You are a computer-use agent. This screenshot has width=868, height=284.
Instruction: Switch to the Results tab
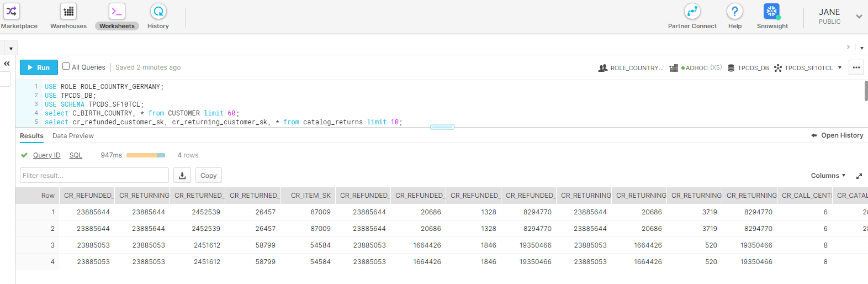pos(31,136)
